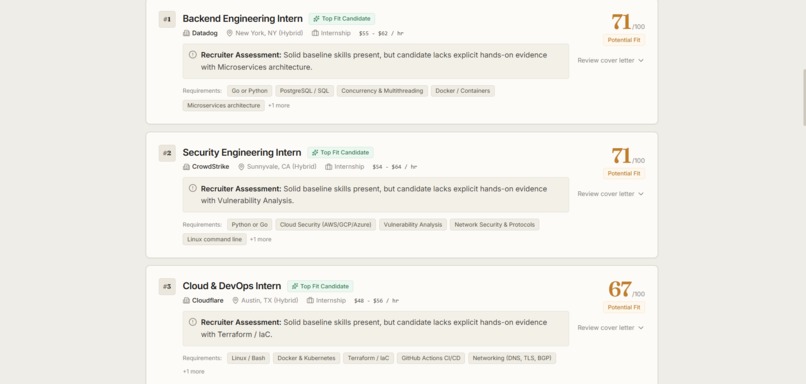The width and height of the screenshot is (806, 384).
Task: Select the Vulnerability Analysis requirement tag
Action: coord(413,225)
